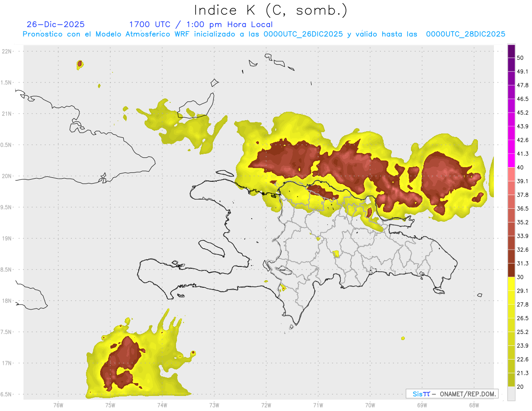The height and width of the screenshot is (411, 532).
Task: Click the legend value 32.6
Action: (523, 250)
